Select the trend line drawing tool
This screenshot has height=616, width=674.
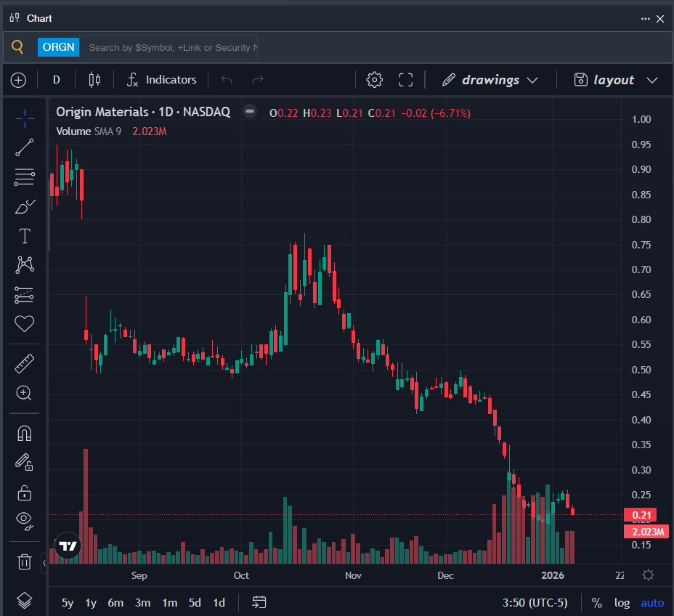tap(25, 147)
